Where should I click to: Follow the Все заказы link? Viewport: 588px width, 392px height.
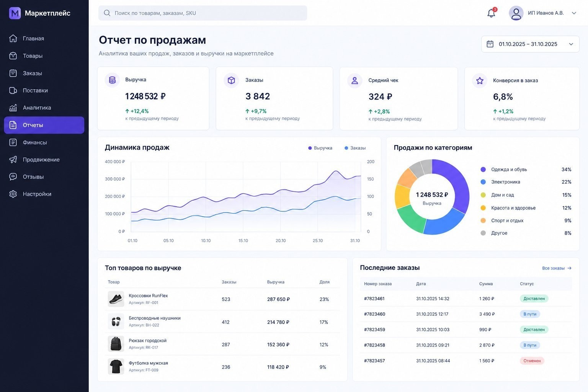(557, 268)
